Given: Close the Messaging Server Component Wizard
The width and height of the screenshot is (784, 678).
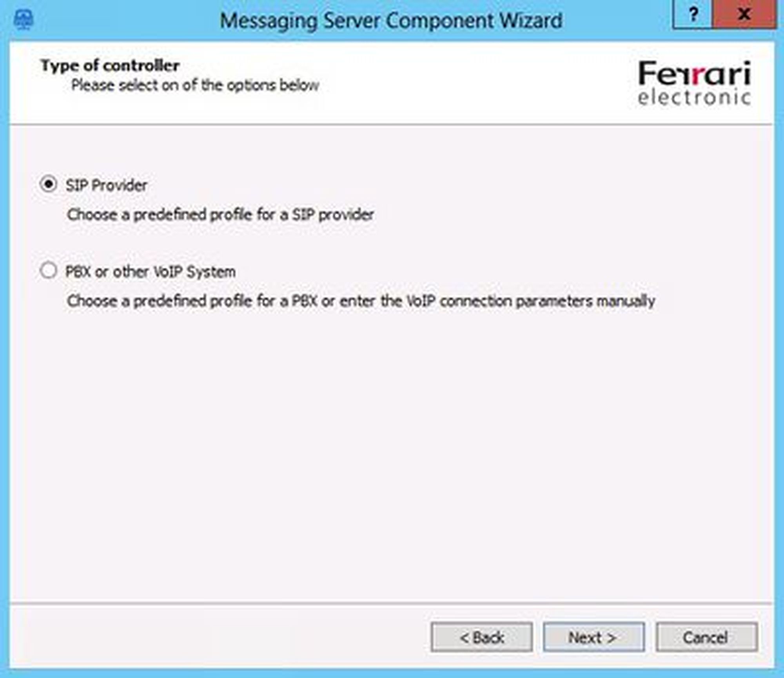Looking at the screenshot, I should point(744,16).
